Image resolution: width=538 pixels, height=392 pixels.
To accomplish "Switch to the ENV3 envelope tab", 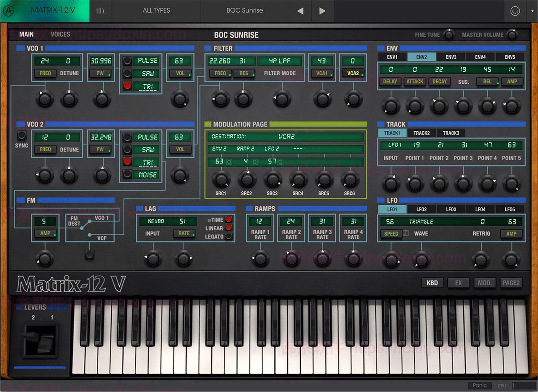I will 451,57.
